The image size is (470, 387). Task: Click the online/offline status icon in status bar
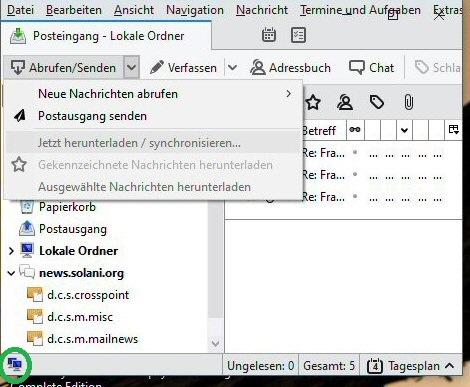(15, 364)
